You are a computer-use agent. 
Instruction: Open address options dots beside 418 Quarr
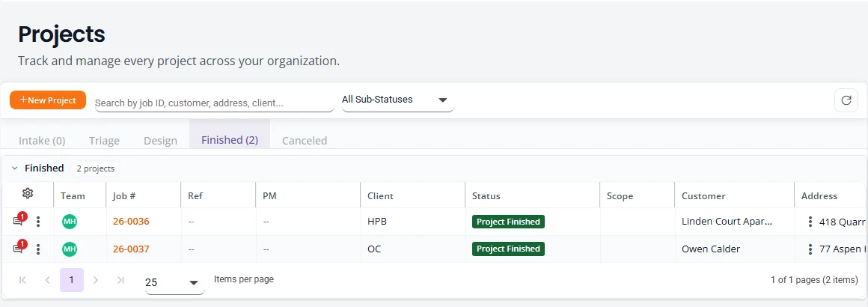(x=810, y=222)
